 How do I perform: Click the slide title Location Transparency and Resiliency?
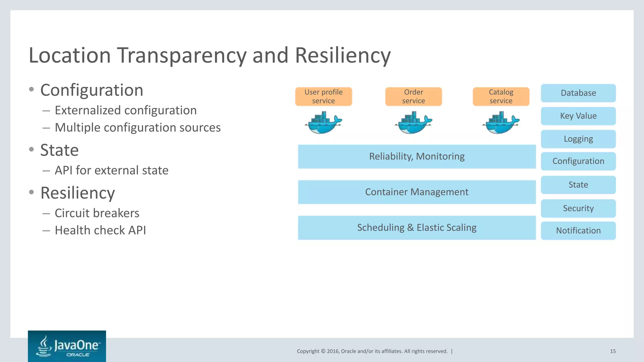[x=209, y=55]
